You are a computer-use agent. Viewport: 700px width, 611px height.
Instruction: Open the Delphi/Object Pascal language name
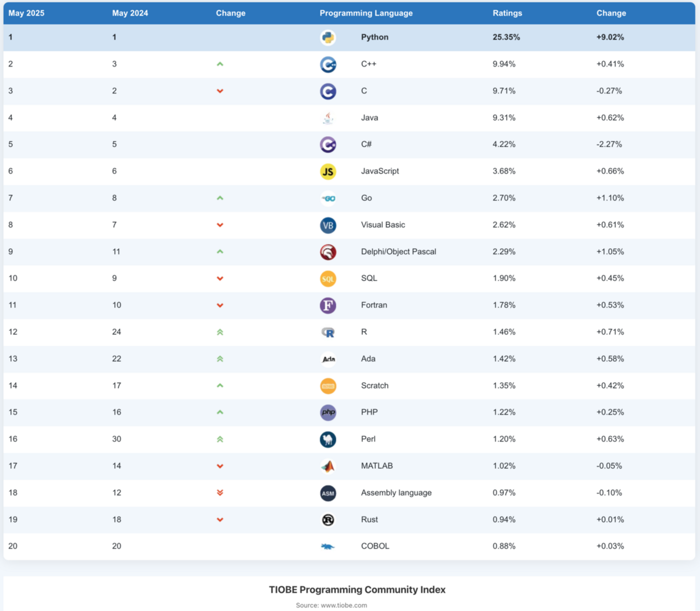click(x=398, y=251)
